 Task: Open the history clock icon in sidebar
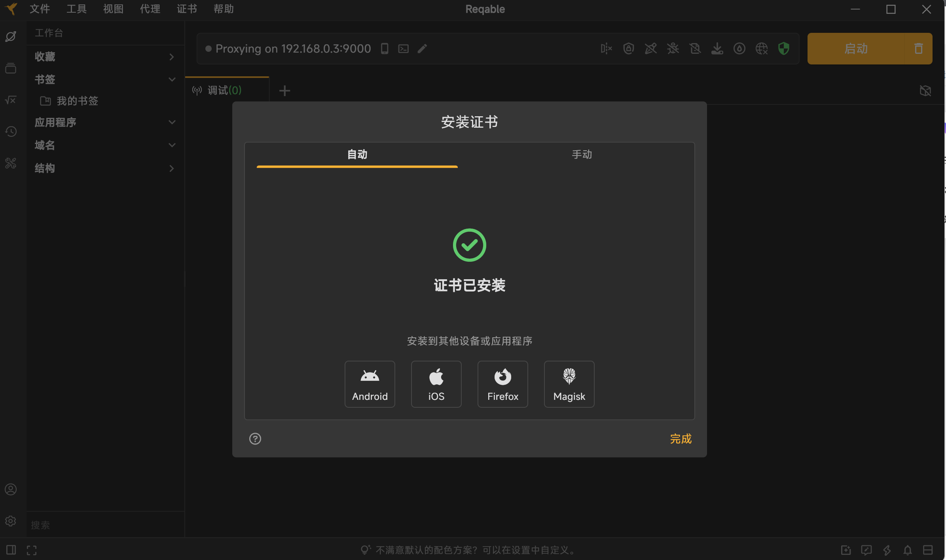pyautogui.click(x=11, y=132)
